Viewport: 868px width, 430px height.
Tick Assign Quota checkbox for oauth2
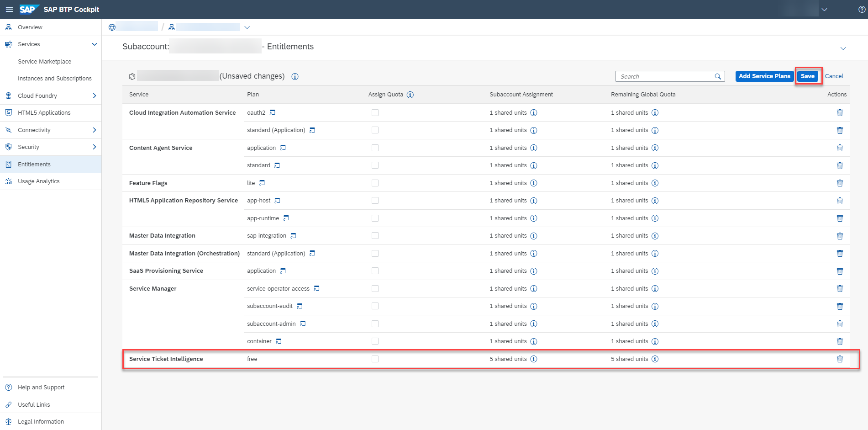pyautogui.click(x=375, y=112)
